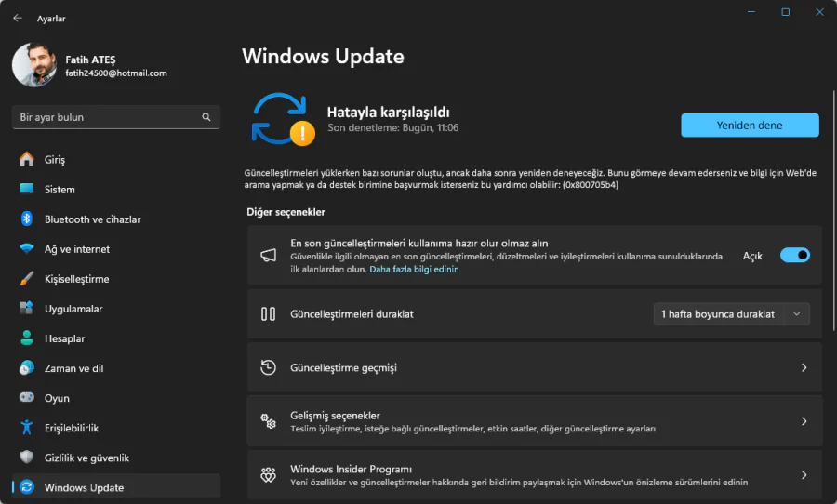Click the Fatih ATEŞ account name
This screenshot has height=504, width=837.
tap(90, 60)
